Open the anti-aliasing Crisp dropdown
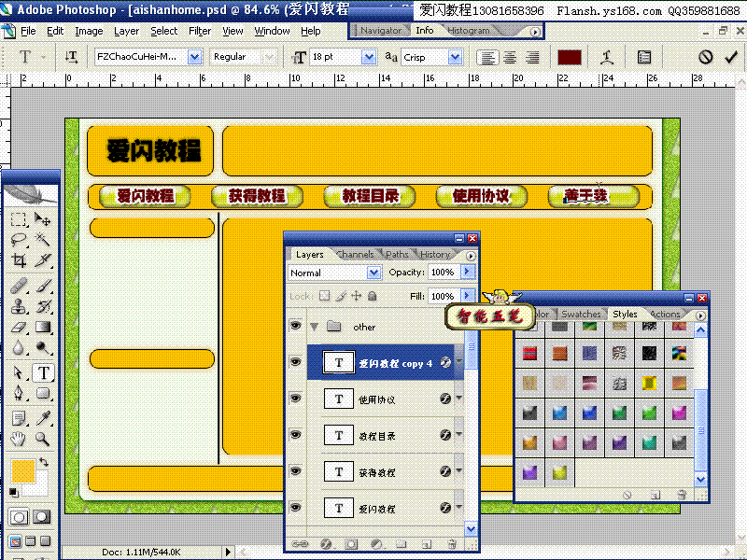This screenshot has height=560, width=747. 455,57
